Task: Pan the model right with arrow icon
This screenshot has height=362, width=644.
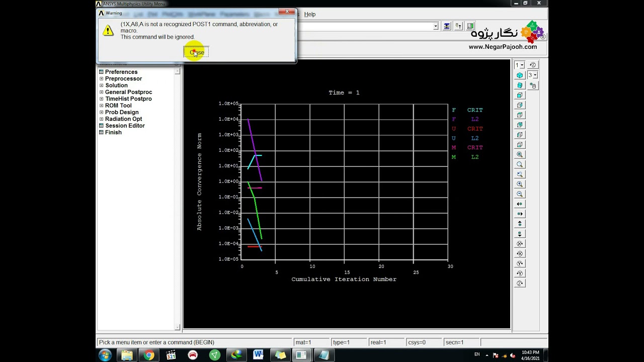Action: point(520,214)
